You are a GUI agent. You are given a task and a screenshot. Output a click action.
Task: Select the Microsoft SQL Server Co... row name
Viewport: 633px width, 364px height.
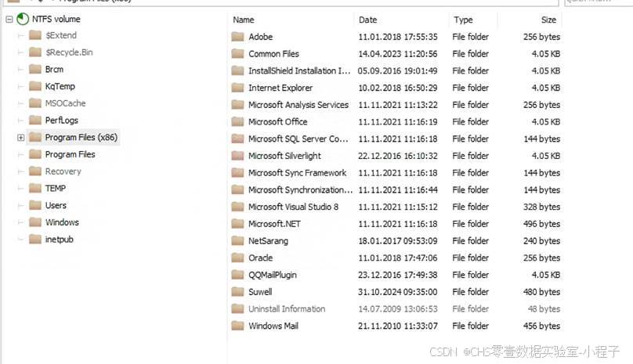tap(298, 139)
